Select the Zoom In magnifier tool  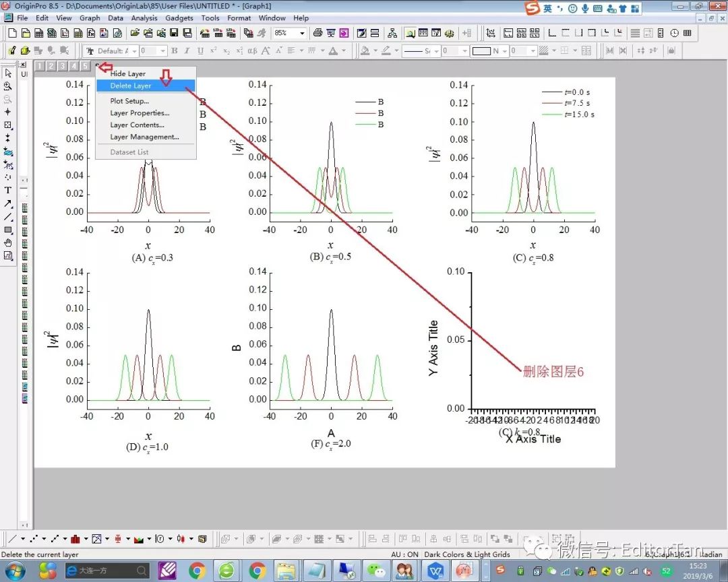tap(8, 86)
